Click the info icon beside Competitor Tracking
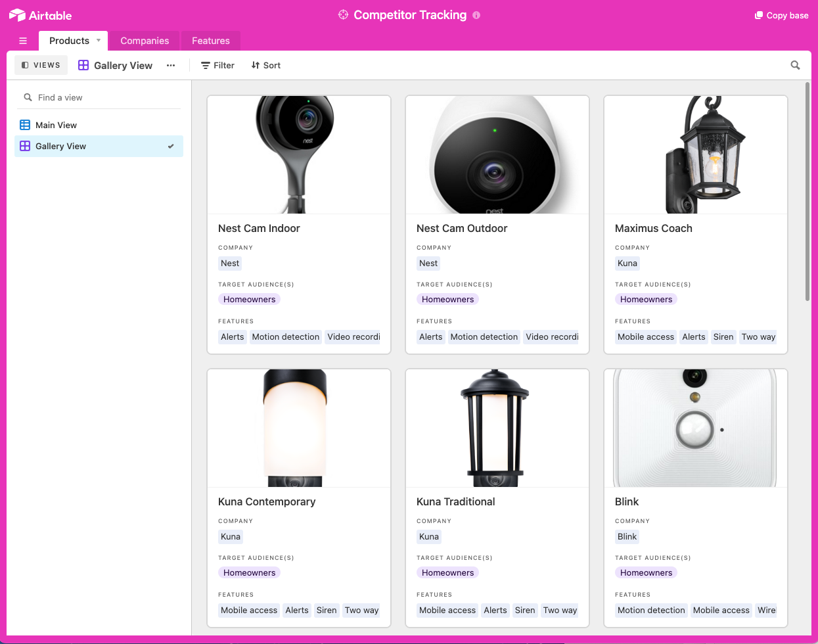Image resolution: width=818 pixels, height=644 pixels. pos(476,15)
